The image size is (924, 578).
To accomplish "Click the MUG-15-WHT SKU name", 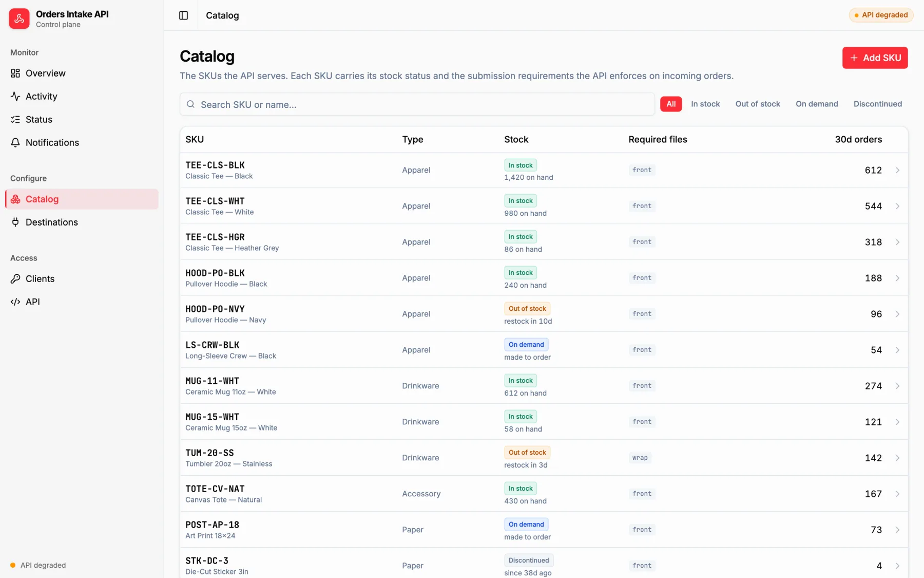I will click(213, 417).
